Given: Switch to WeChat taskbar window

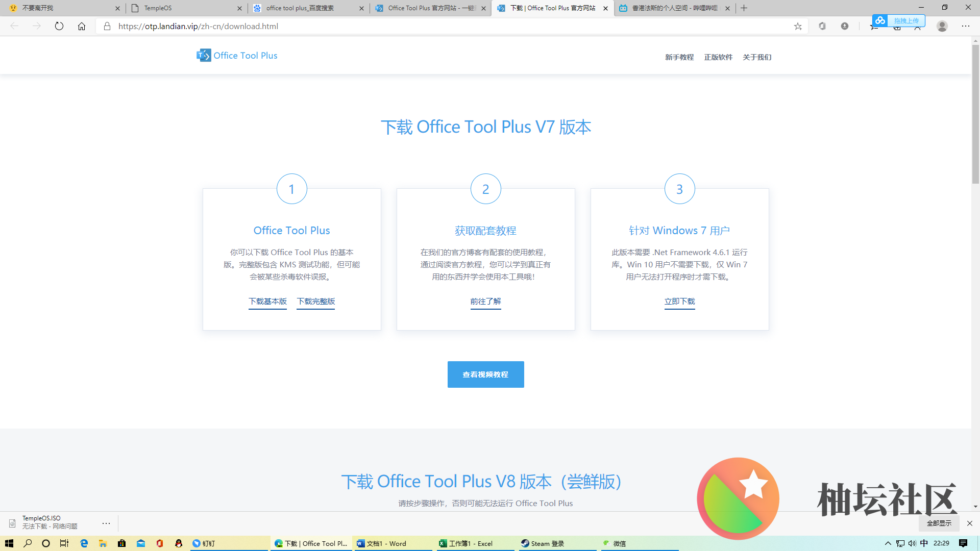Looking at the screenshot, I should tap(639, 543).
